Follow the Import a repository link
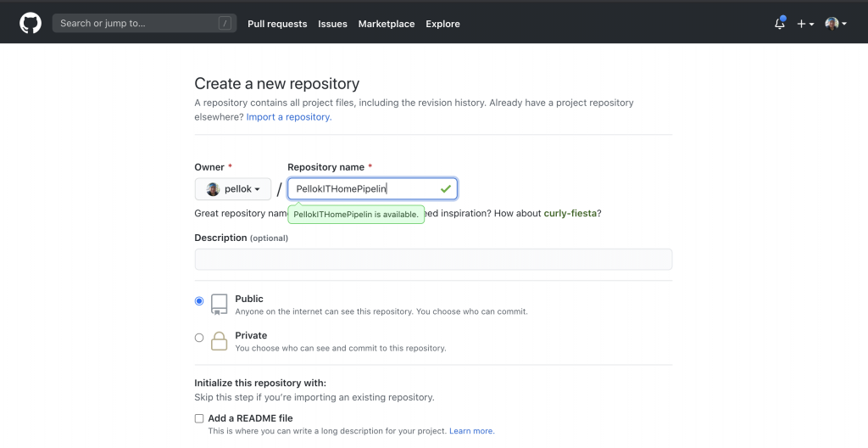The height and width of the screenshot is (448, 868). point(288,117)
